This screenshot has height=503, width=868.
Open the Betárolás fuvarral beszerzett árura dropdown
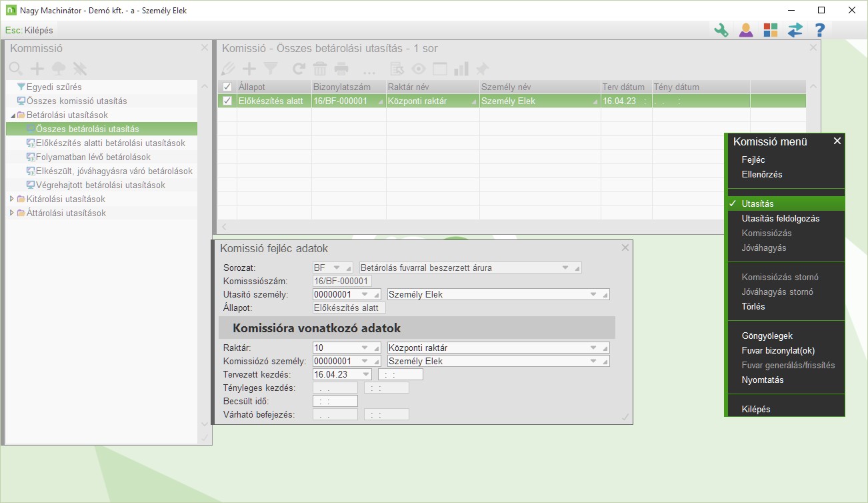tap(565, 268)
